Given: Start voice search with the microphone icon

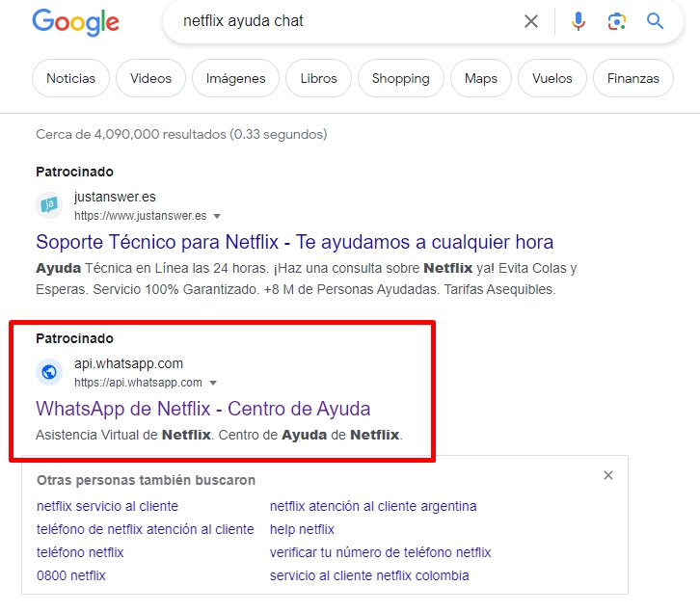Looking at the screenshot, I should (x=579, y=21).
